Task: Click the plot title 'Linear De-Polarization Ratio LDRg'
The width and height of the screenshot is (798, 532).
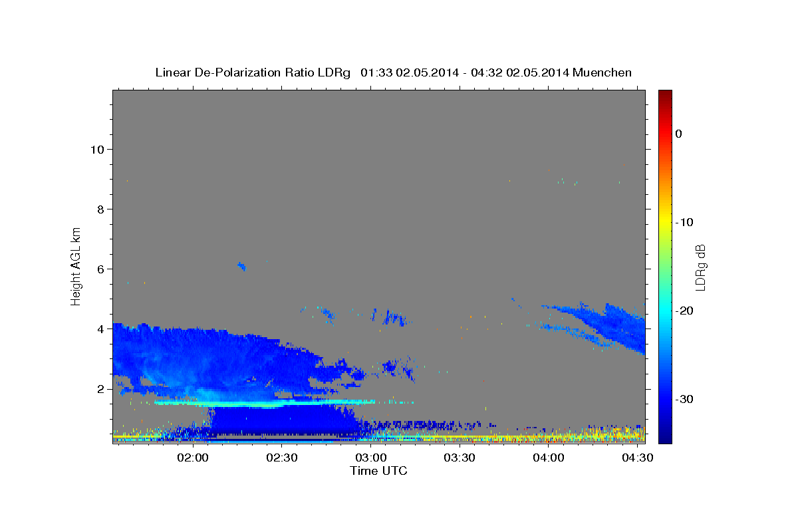Action: 253,72
